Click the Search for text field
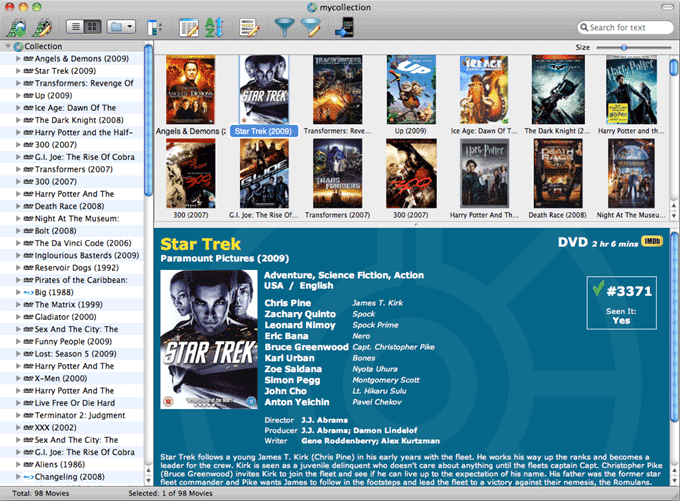680x501 pixels. point(625,27)
